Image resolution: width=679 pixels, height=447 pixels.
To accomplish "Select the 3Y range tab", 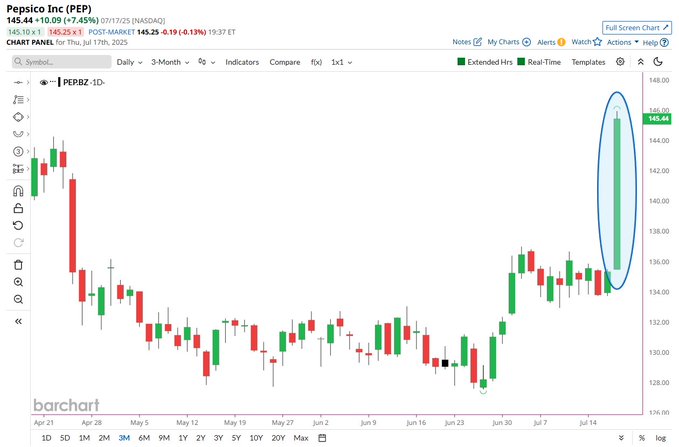I will pos(218,438).
